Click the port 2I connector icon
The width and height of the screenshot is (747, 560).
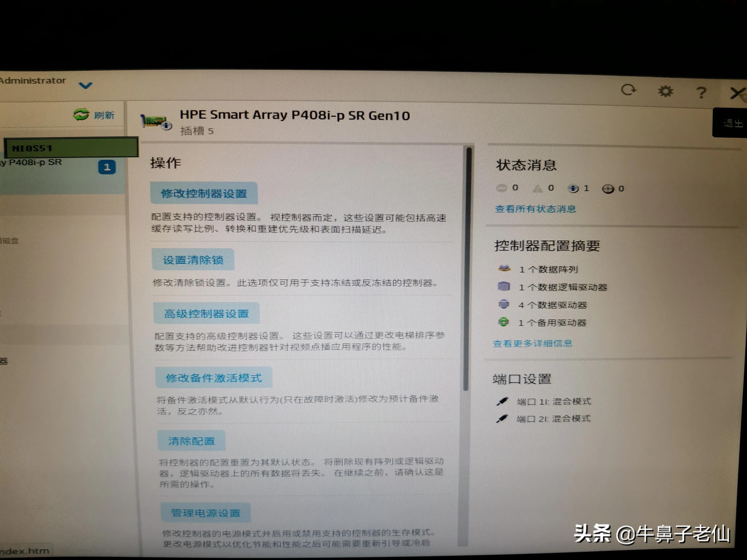tap(502, 418)
